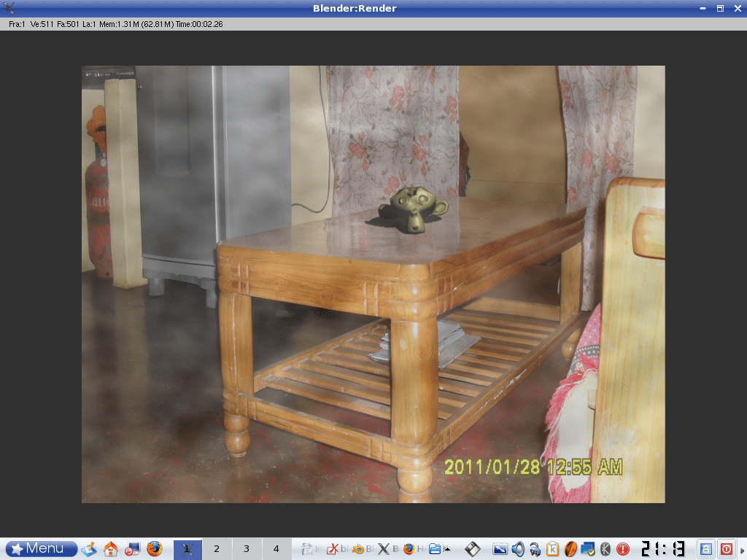This screenshot has width=747, height=560.
Task: Open the KDE Menu launcher
Action: (42, 548)
